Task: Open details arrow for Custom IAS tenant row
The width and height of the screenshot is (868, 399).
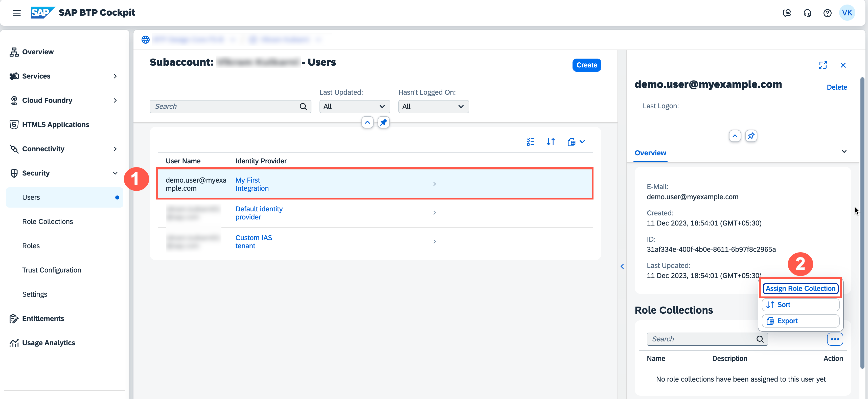Action: click(x=434, y=241)
